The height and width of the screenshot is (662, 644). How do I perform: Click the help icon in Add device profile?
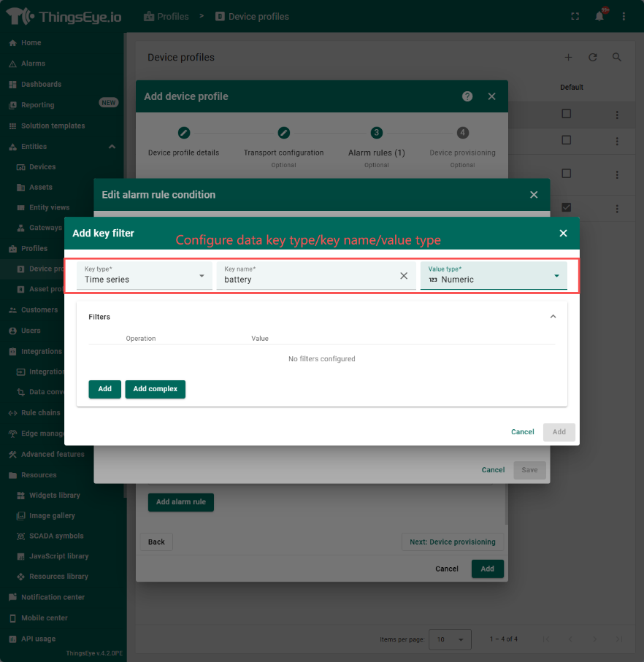point(467,96)
